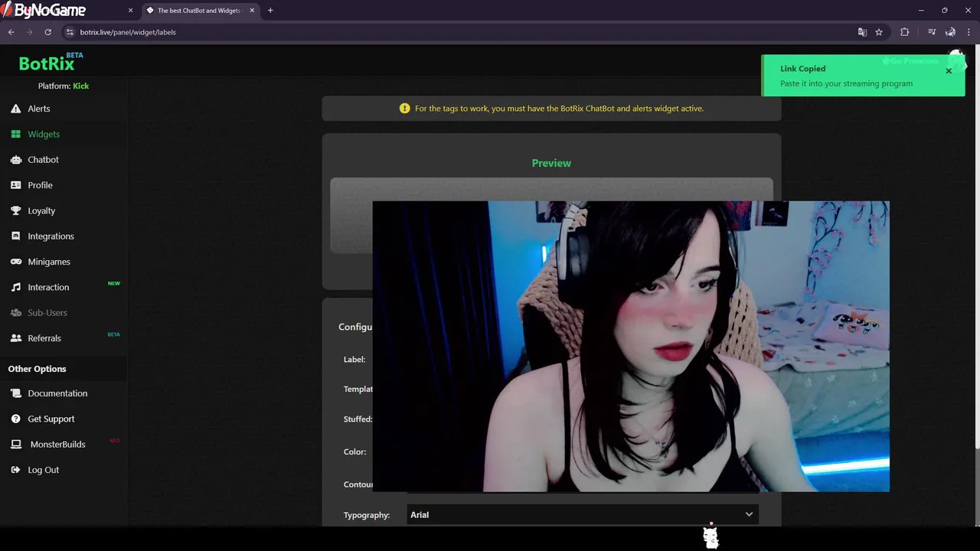Click the 'Typography:' field label
Viewport: 980px width, 551px height.
[367, 515]
